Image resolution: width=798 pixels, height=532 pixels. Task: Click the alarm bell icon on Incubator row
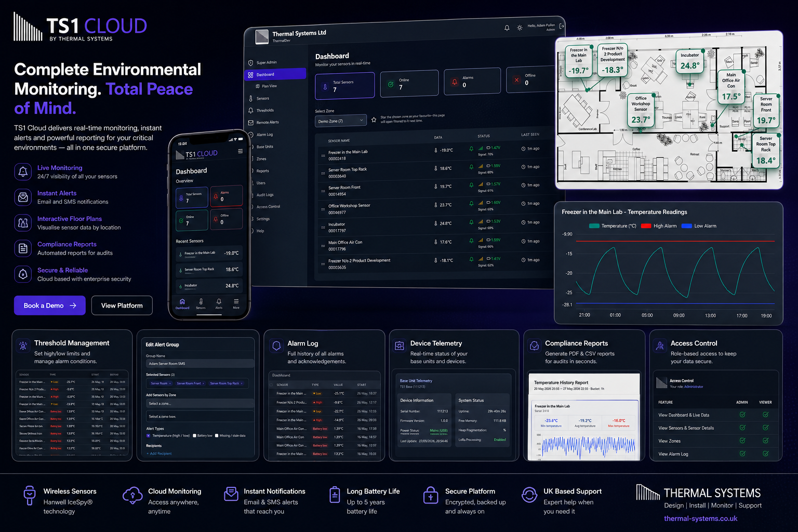point(471,221)
